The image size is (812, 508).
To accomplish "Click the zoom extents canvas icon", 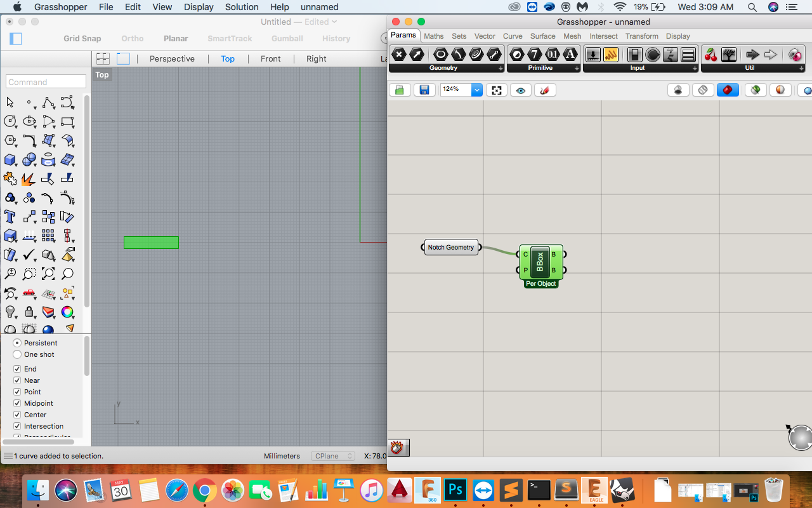I will coord(497,90).
